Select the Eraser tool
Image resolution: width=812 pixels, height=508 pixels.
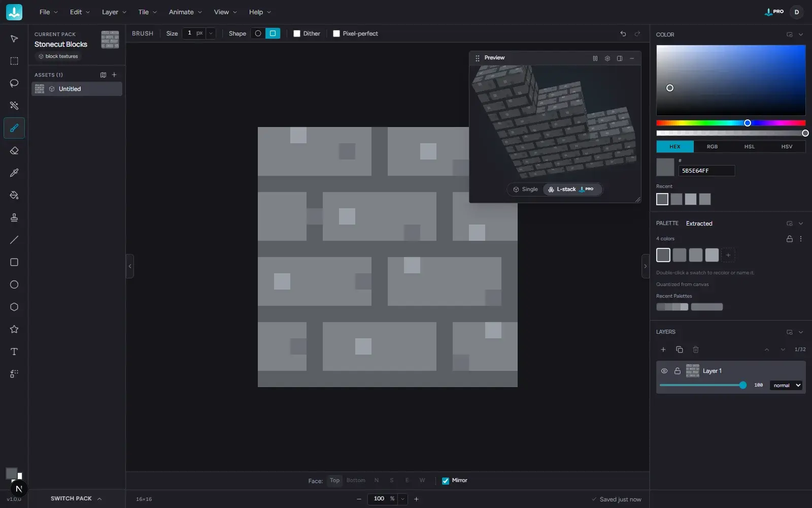(14, 150)
